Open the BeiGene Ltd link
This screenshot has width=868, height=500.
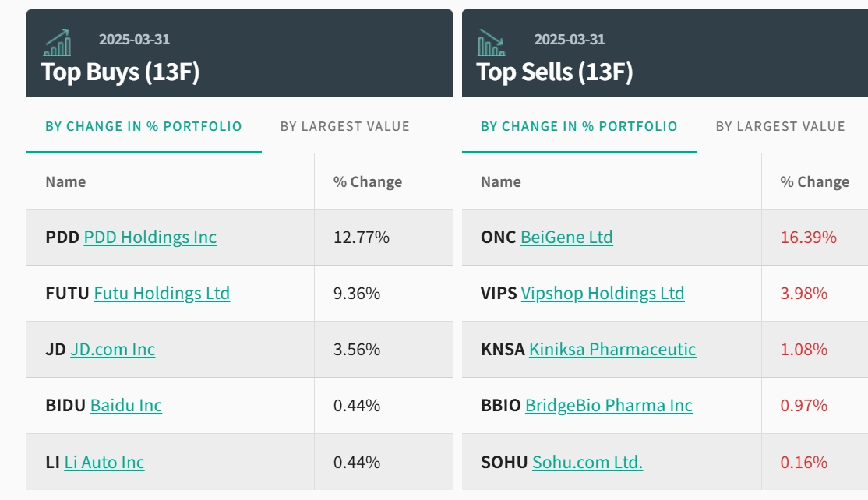(x=566, y=238)
